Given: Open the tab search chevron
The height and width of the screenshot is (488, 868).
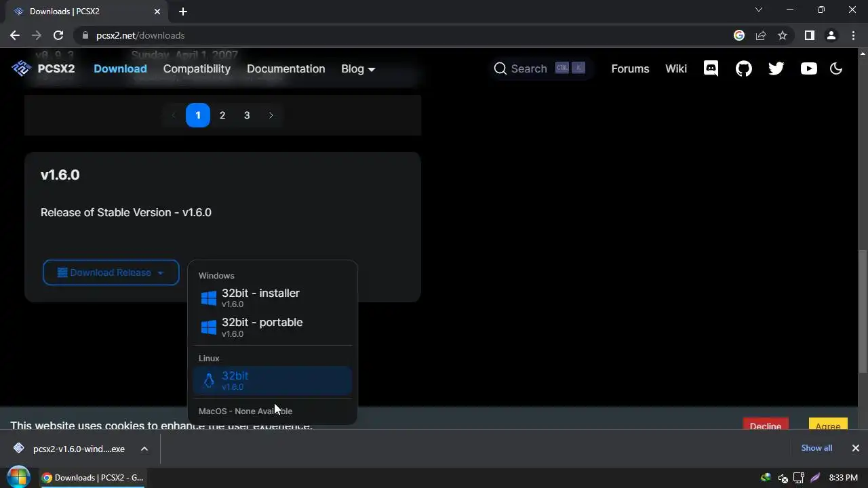Looking at the screenshot, I should (759, 10).
